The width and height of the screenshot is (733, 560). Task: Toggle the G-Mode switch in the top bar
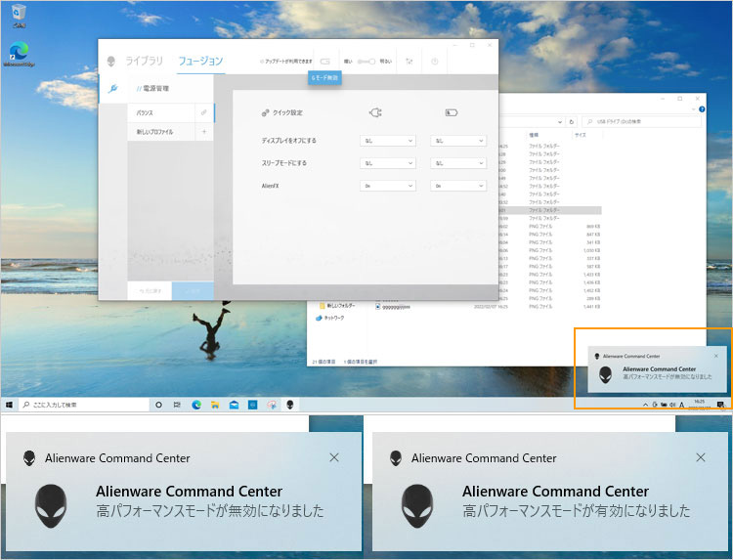[x=324, y=62]
